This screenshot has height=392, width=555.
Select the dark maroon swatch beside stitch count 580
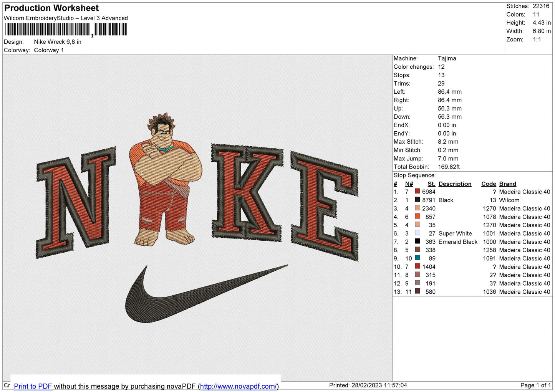[417, 291]
